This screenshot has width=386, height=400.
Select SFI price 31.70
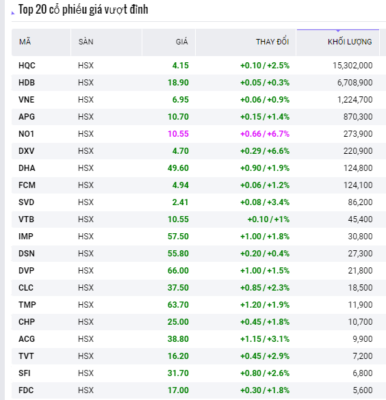coord(178,373)
